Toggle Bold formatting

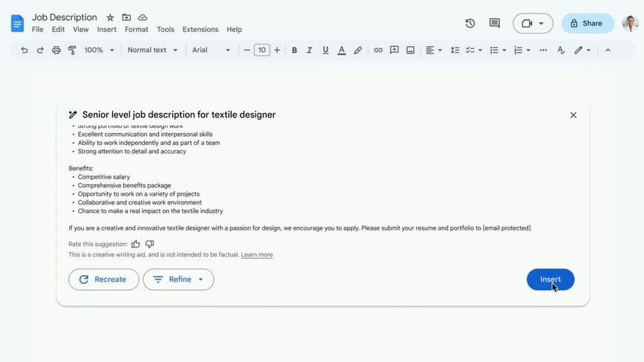pos(294,51)
